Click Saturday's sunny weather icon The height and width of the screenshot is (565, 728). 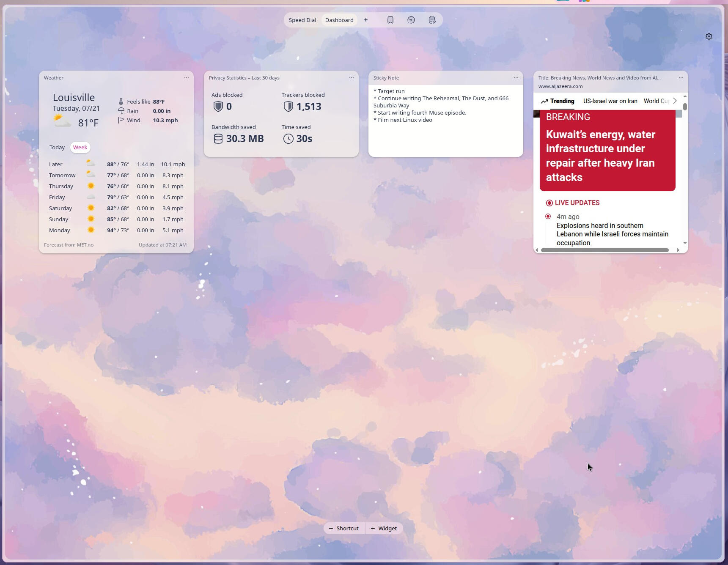91,208
